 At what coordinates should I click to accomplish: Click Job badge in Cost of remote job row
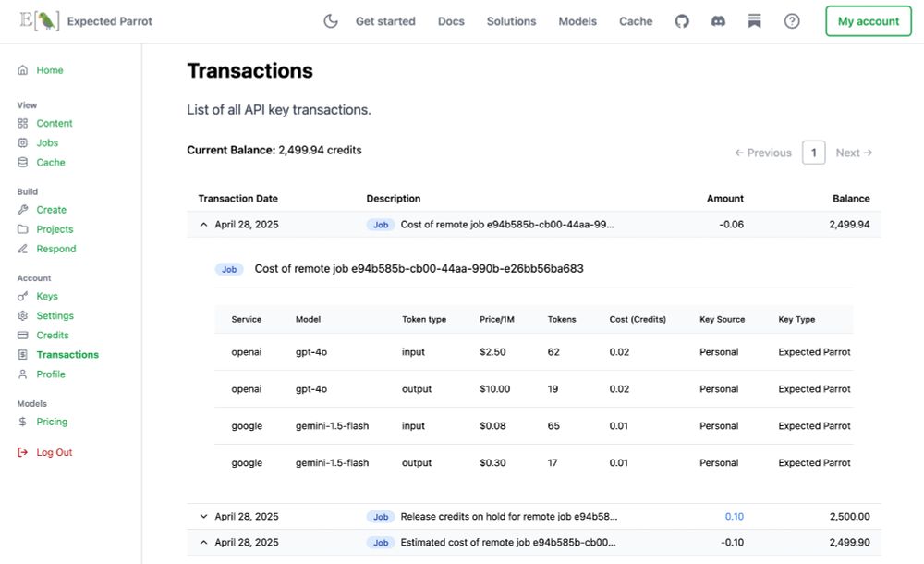pos(381,225)
